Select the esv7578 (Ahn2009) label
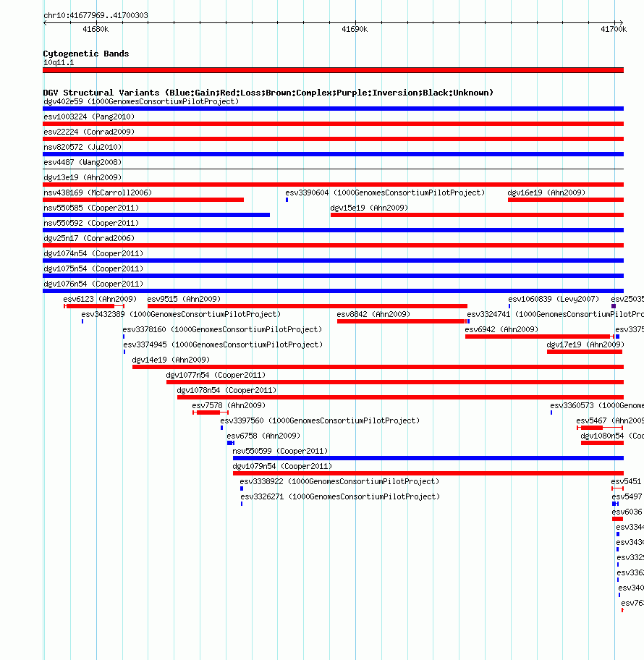644x660 pixels. pos(229,405)
